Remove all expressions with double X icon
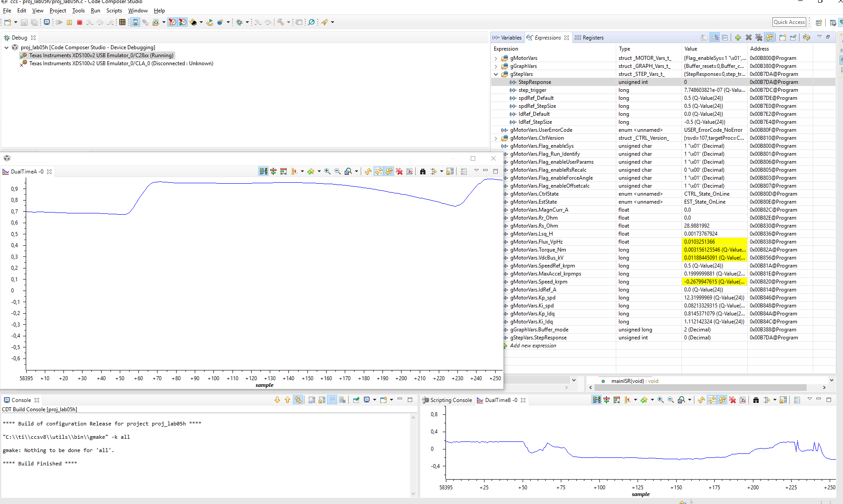This screenshot has width=843, height=504. (x=759, y=38)
